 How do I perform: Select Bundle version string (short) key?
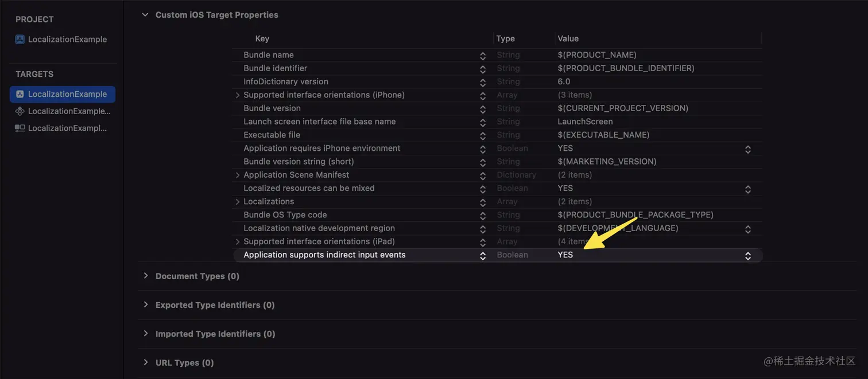299,162
